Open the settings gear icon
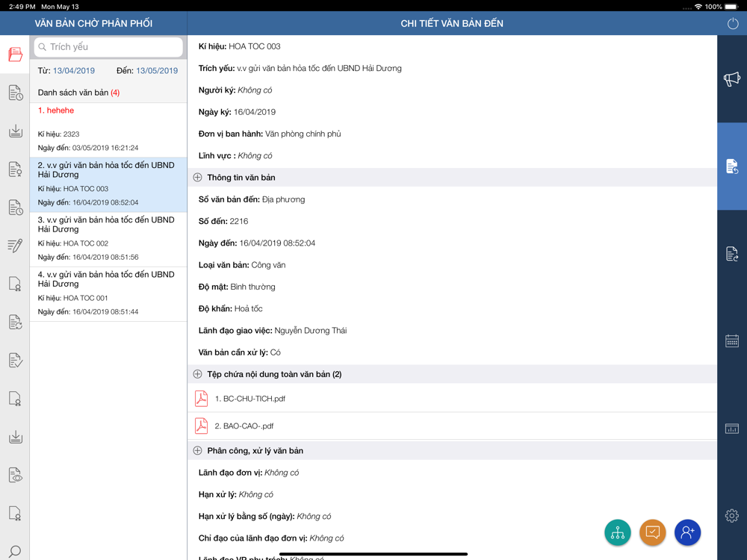This screenshot has height=560, width=747. tap(732, 515)
